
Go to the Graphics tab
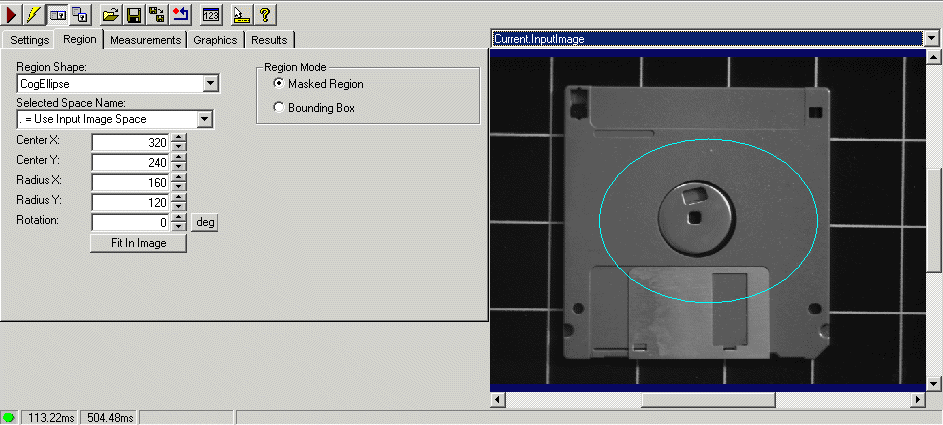coord(215,40)
